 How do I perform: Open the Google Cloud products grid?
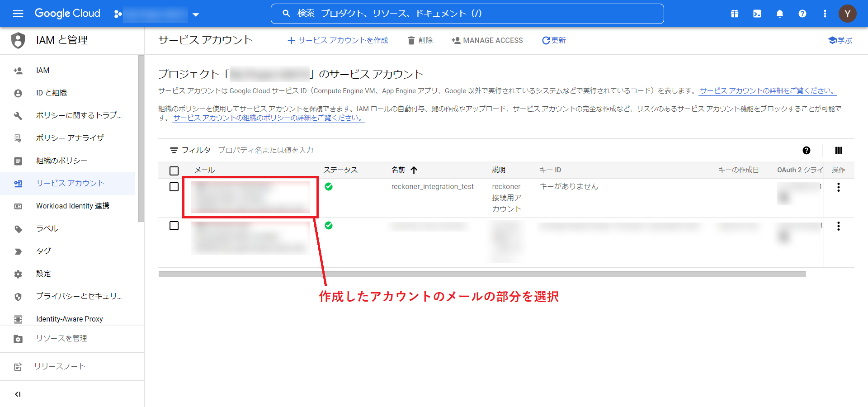[734, 14]
